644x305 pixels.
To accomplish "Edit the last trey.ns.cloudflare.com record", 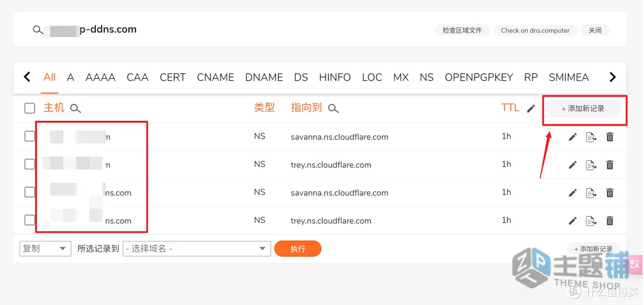I will [x=572, y=221].
